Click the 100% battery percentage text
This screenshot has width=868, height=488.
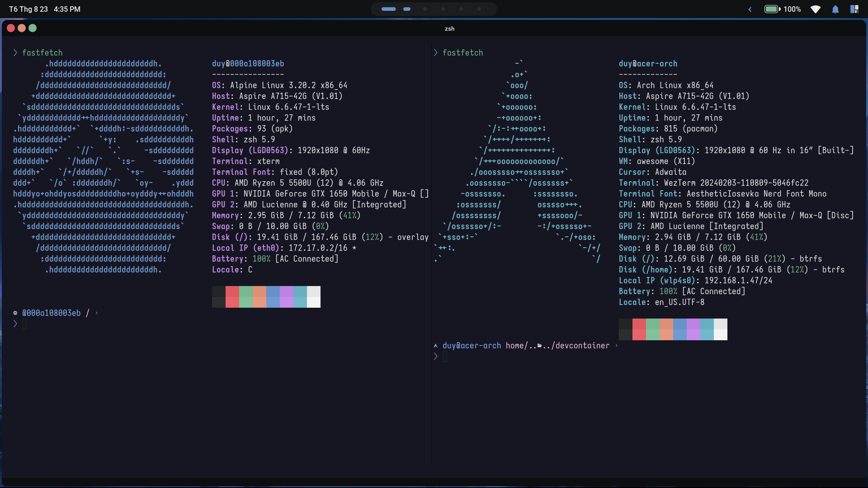792,9
